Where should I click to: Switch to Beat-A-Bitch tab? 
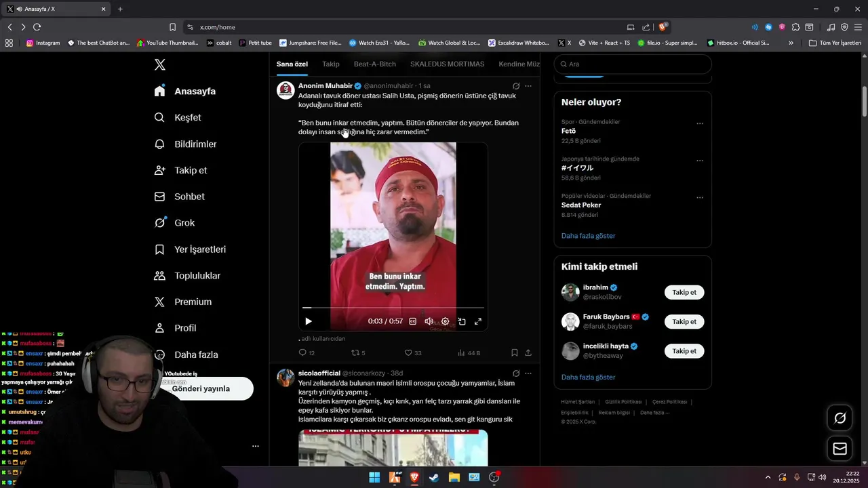[x=374, y=64]
